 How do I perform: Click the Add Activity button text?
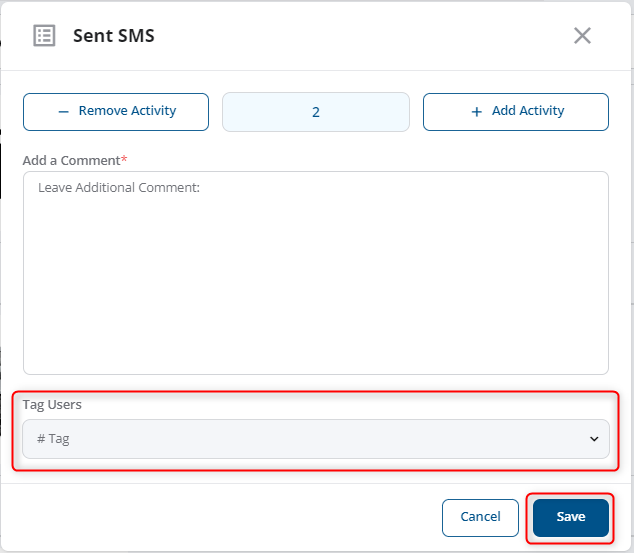pos(528,111)
